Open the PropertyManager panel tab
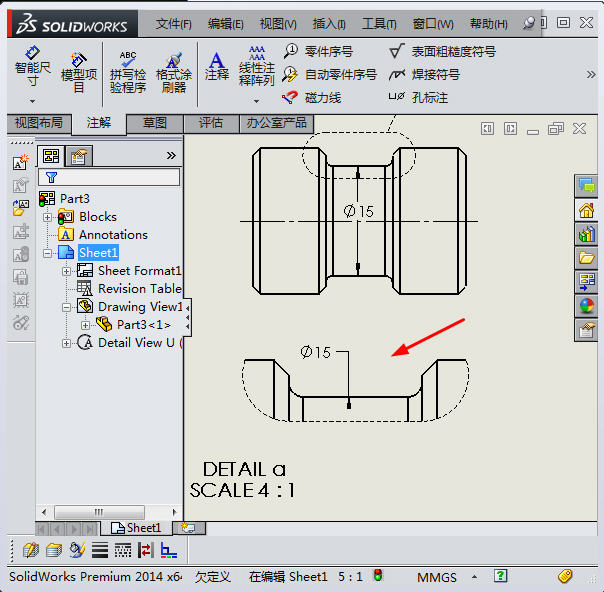 pyautogui.click(x=79, y=156)
